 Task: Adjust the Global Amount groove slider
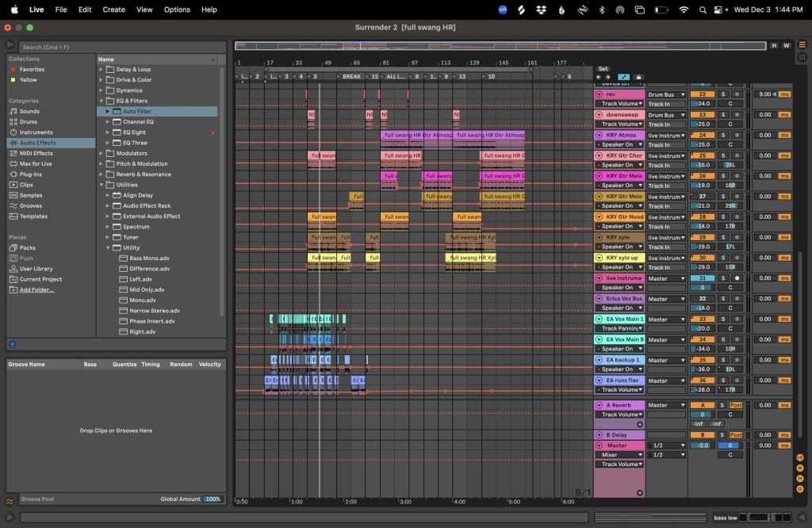tap(213, 499)
